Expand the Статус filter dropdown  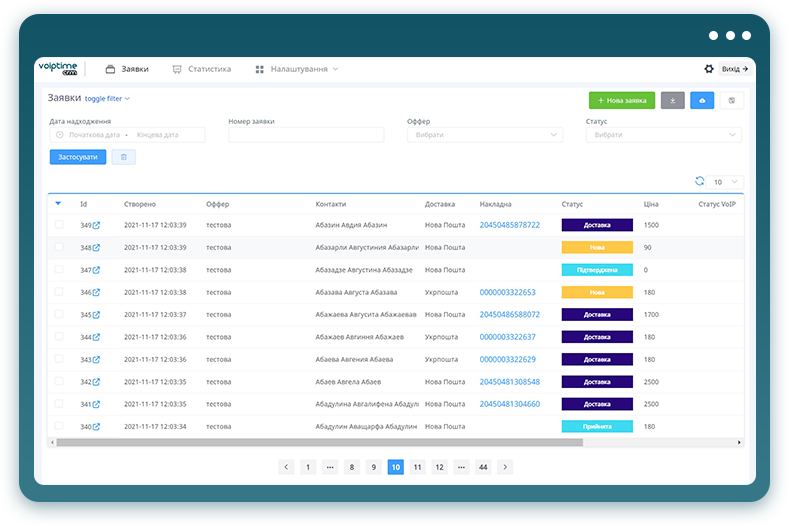pos(663,135)
